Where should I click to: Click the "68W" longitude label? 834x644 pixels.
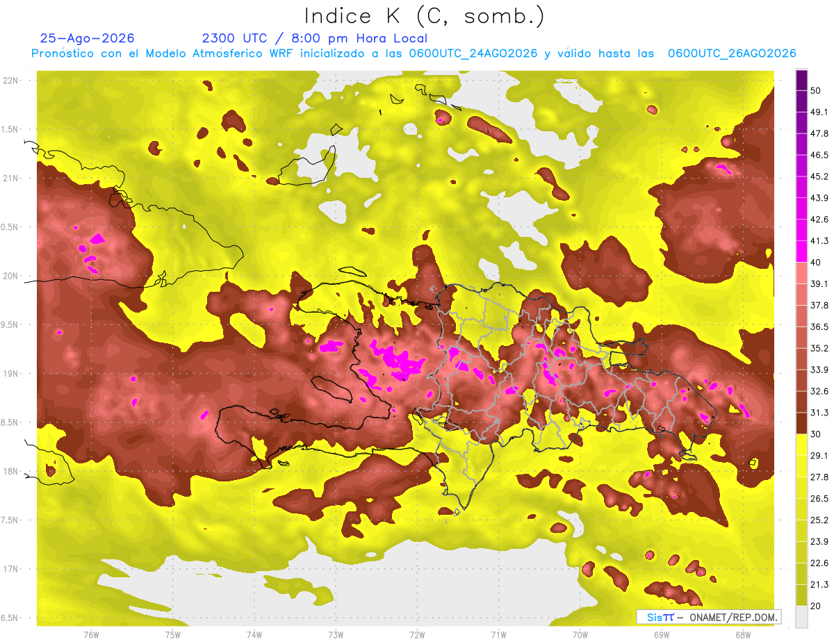(742, 635)
